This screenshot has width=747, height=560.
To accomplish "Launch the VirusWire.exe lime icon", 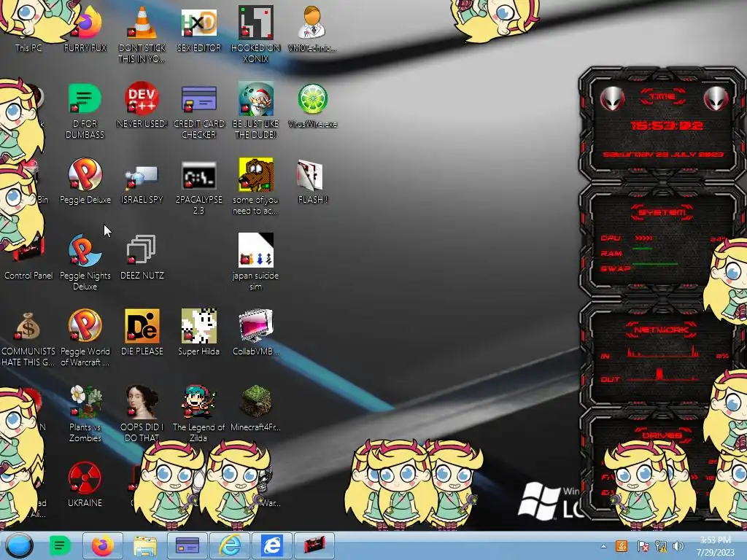I will [x=312, y=105].
